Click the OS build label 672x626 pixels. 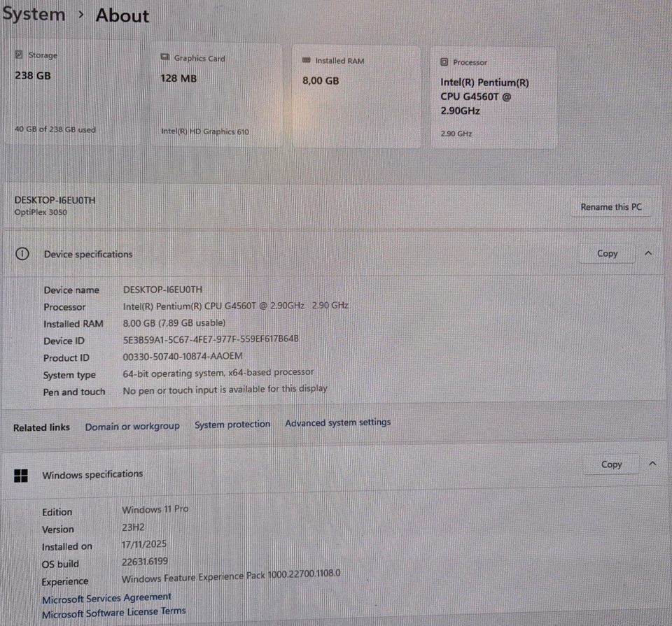pos(60,564)
